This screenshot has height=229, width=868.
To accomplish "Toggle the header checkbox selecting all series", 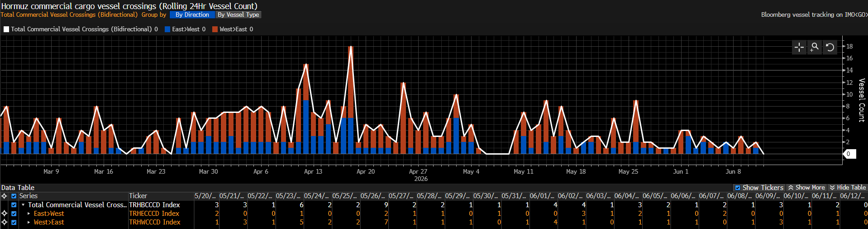I will pos(14,196).
